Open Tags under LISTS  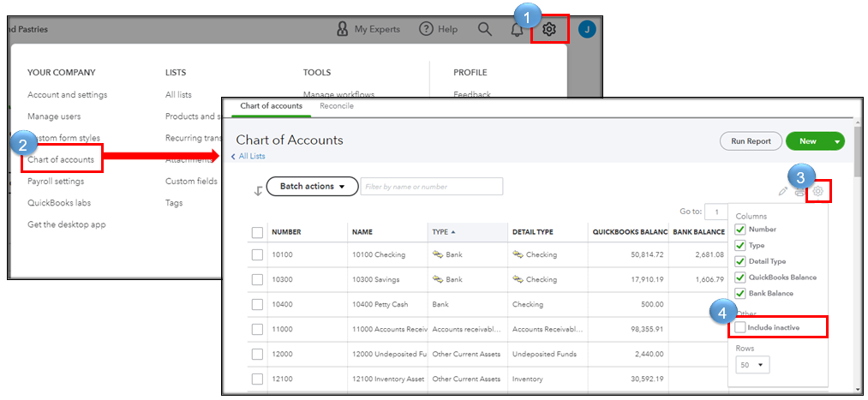(174, 202)
